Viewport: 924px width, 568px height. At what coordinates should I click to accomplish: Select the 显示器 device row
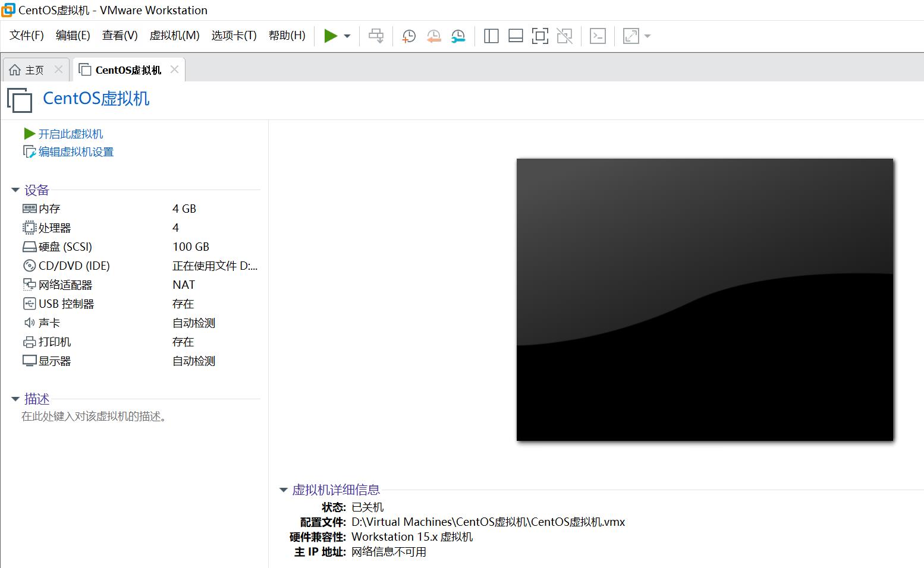pos(140,361)
